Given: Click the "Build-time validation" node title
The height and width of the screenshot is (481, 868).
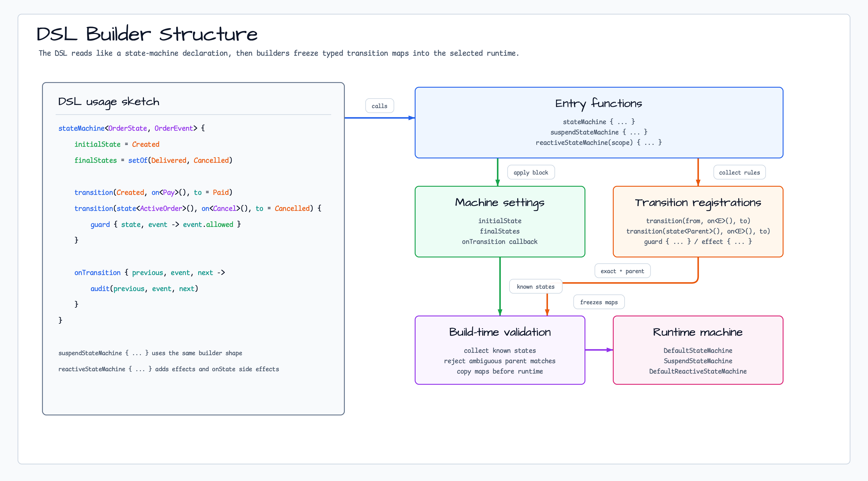Looking at the screenshot, I should pyautogui.click(x=500, y=332).
